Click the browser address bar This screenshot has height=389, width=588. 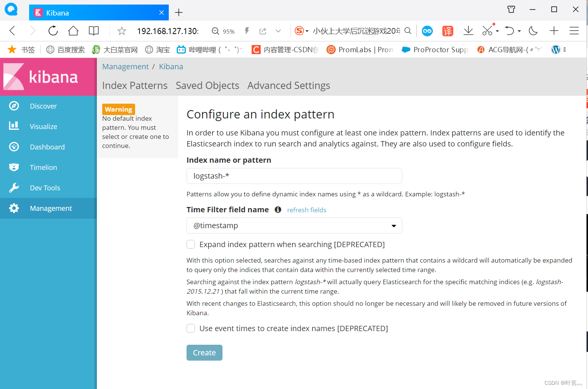tap(168, 31)
